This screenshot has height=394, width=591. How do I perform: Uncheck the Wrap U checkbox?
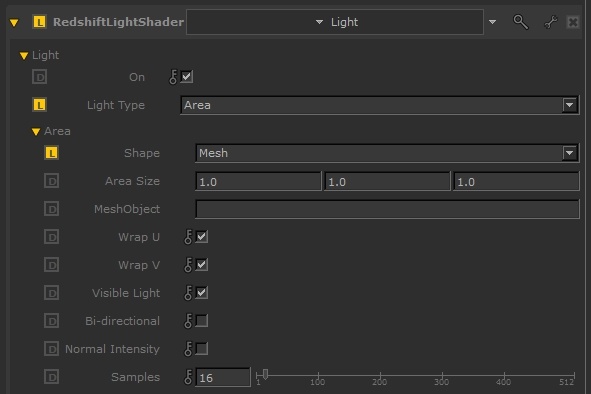coord(202,237)
